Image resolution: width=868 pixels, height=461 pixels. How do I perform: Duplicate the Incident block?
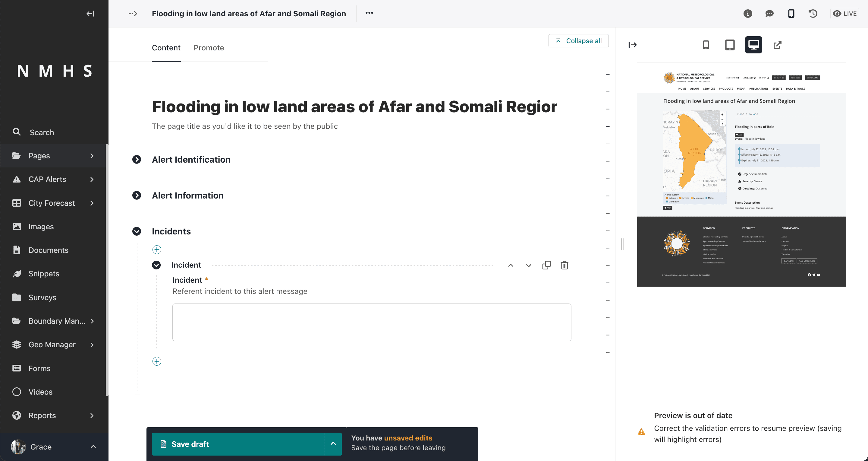pyautogui.click(x=546, y=265)
